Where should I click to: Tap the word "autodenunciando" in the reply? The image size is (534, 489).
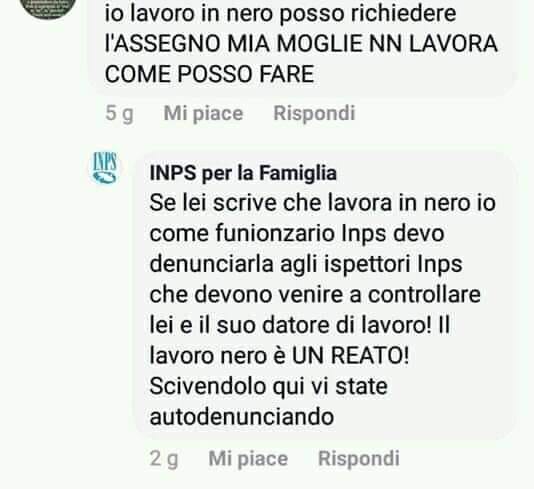(x=242, y=416)
